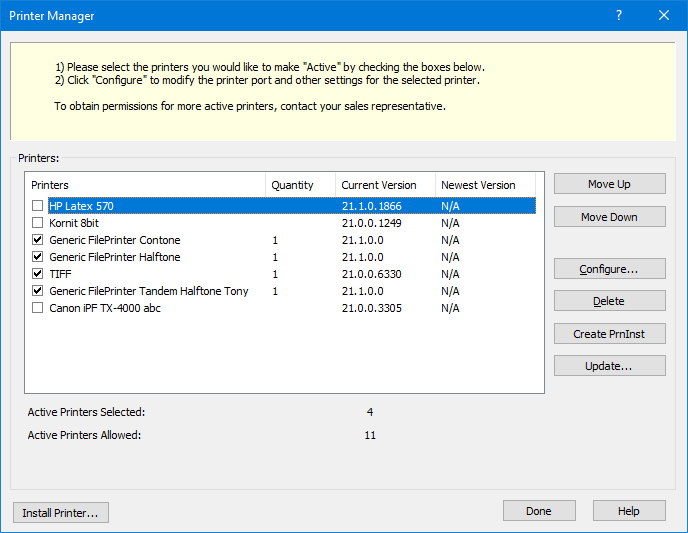Click the Create PrnInst button
The image size is (688, 533).
coord(609,334)
